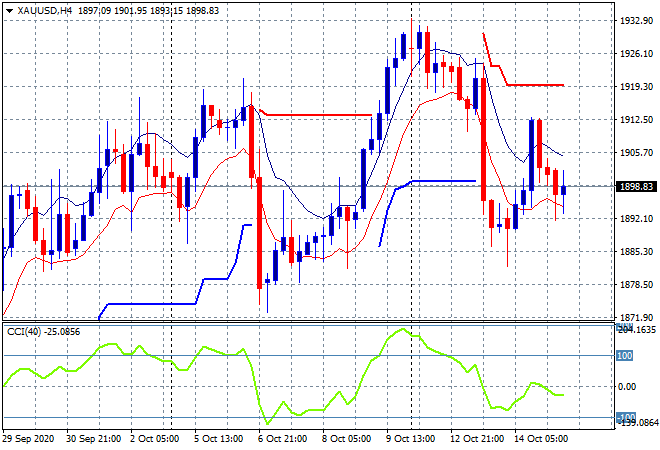Click the 1919.30 price scale label

[636, 87]
